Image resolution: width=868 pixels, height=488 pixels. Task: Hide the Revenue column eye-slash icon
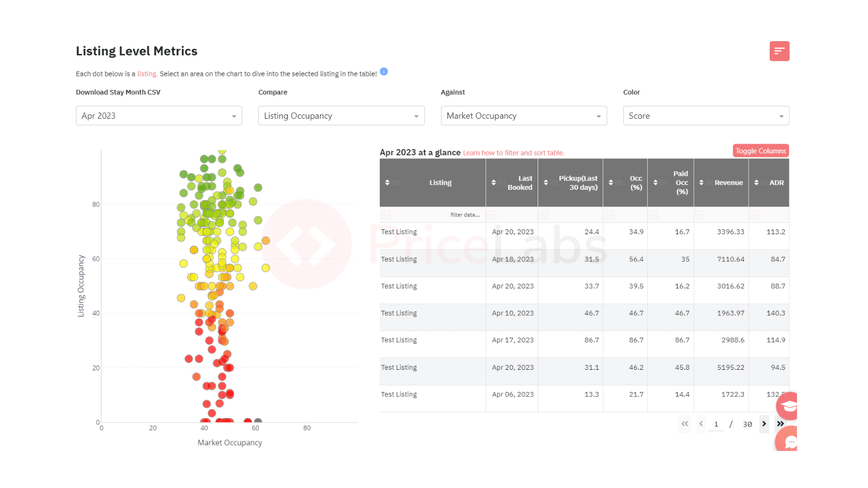coord(710,183)
